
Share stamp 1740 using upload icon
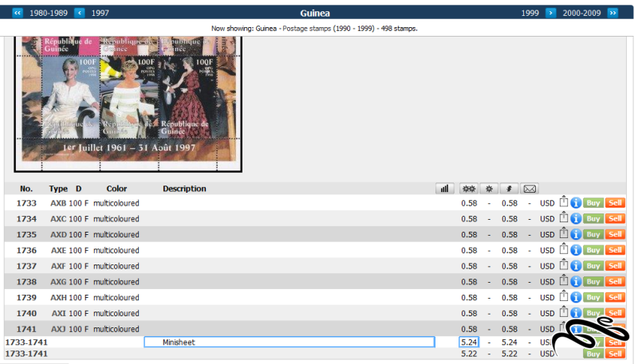tap(564, 312)
